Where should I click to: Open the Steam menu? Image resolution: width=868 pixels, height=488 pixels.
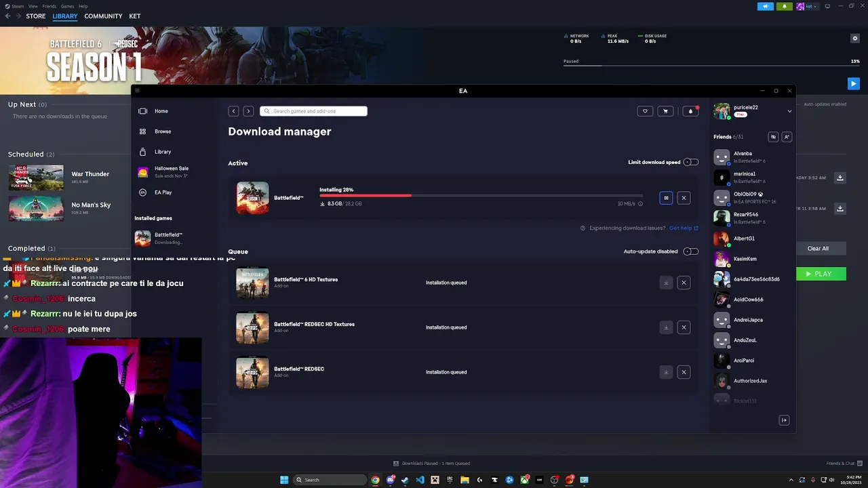tap(18, 6)
